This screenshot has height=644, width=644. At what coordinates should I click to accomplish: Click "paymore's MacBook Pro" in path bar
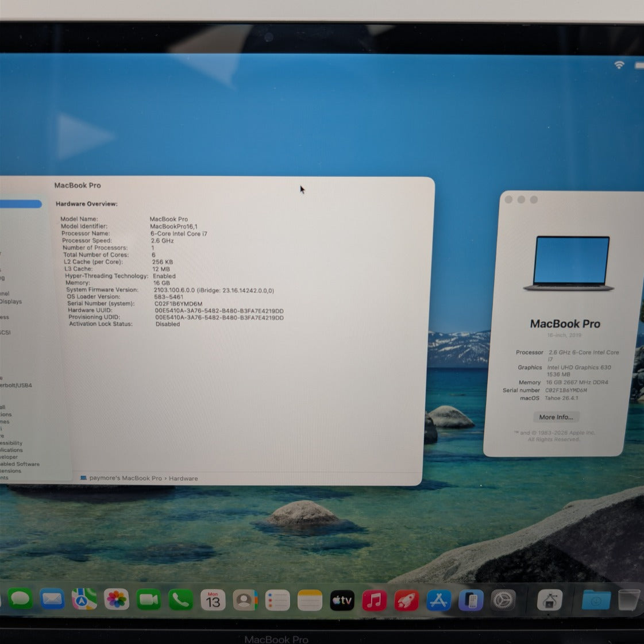pyautogui.click(x=125, y=478)
